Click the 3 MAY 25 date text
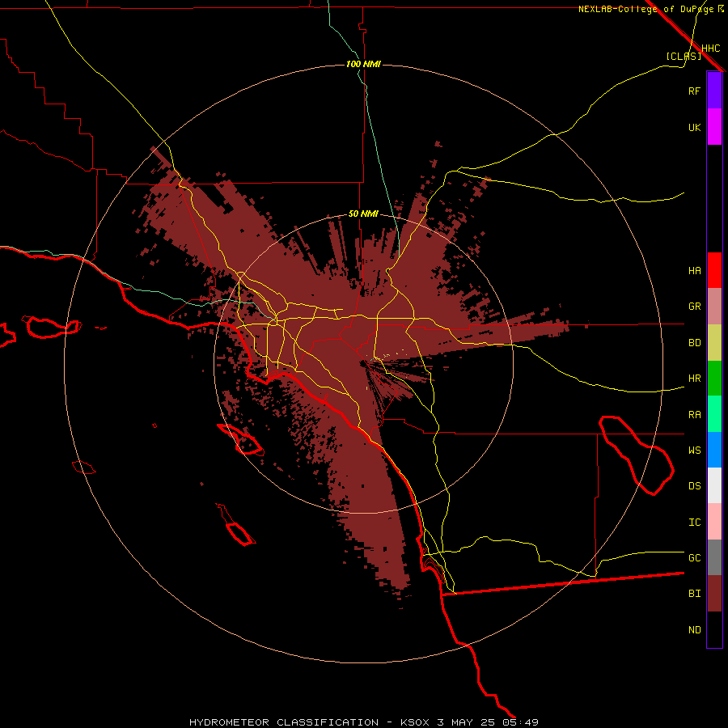Viewport: 728px width, 728px height. pyautogui.click(x=466, y=722)
